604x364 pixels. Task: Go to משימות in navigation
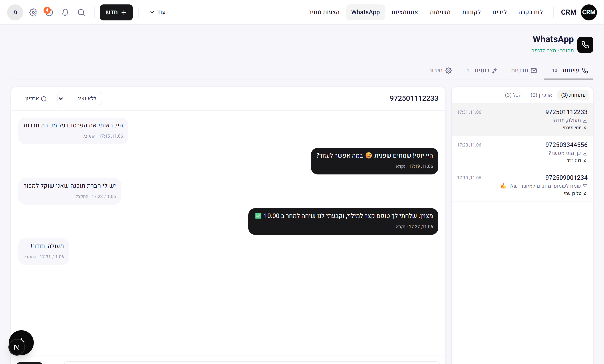[440, 12]
